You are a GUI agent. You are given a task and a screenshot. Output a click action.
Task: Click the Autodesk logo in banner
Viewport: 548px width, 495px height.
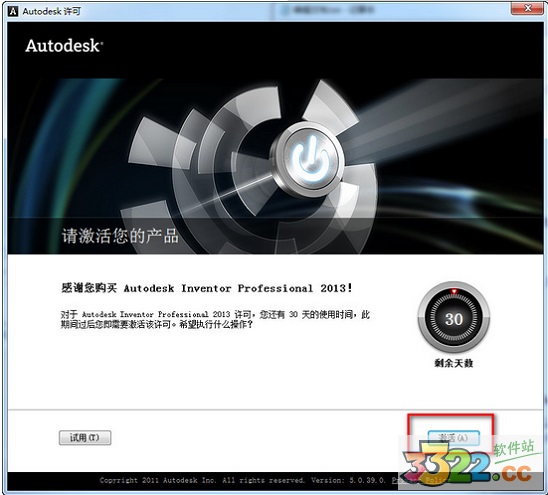[x=64, y=46]
